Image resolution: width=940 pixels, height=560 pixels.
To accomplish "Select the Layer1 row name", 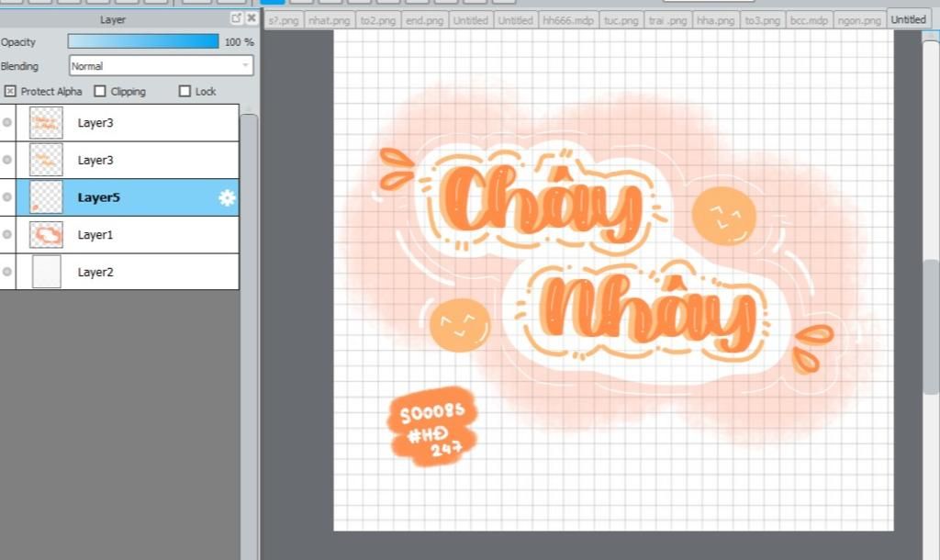I will (x=95, y=235).
